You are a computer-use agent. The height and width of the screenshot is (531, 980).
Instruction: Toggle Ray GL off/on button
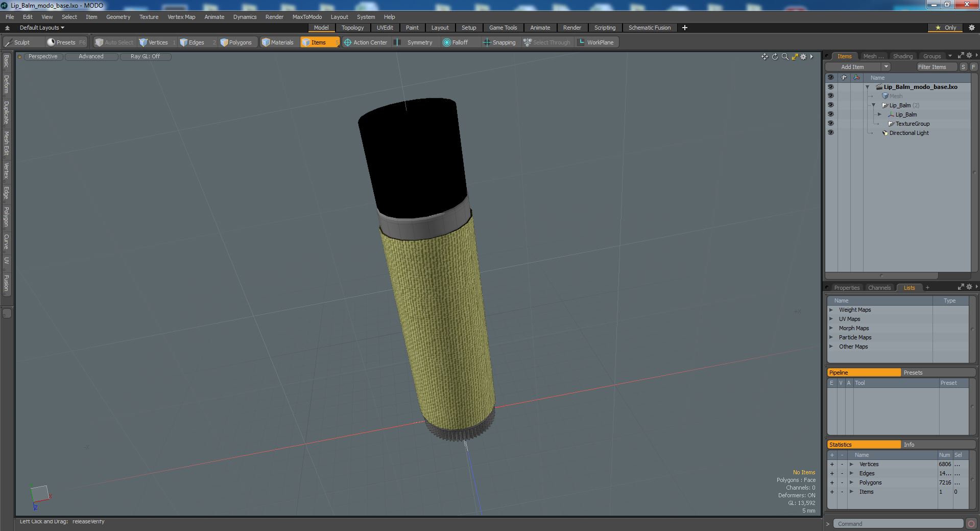[x=145, y=57]
